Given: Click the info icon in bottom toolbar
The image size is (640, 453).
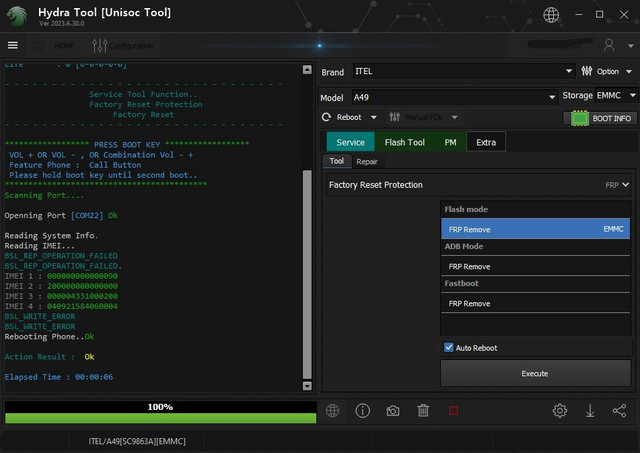Looking at the screenshot, I should click(362, 411).
